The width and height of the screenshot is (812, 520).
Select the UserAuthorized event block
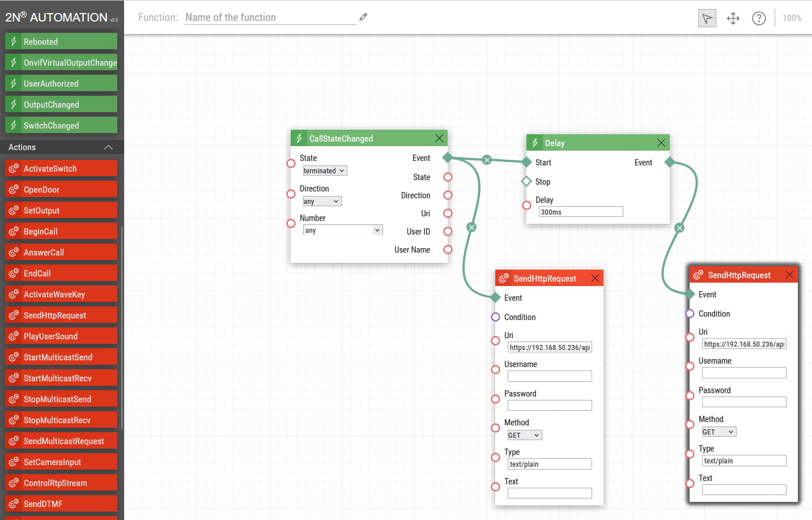pos(61,83)
